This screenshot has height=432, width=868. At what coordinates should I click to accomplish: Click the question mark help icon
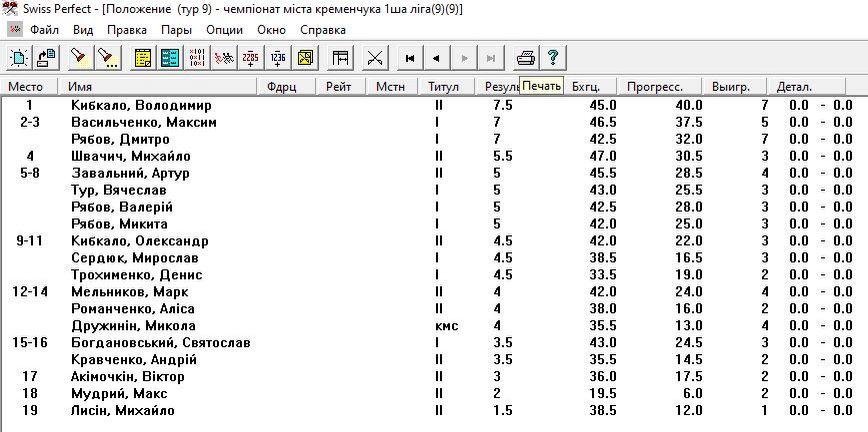pos(552,57)
